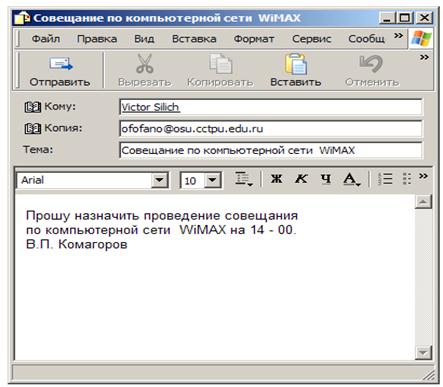This screenshot has width=443, height=387.
Task: Open the Вид menu
Action: click(144, 39)
